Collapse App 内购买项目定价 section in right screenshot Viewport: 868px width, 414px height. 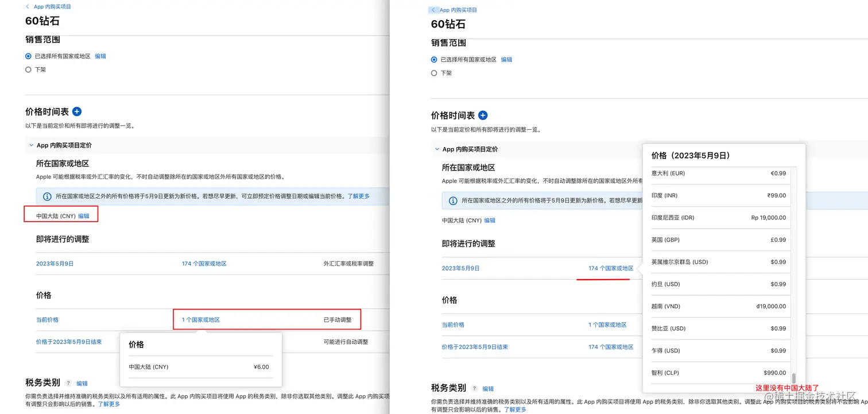[x=437, y=149]
